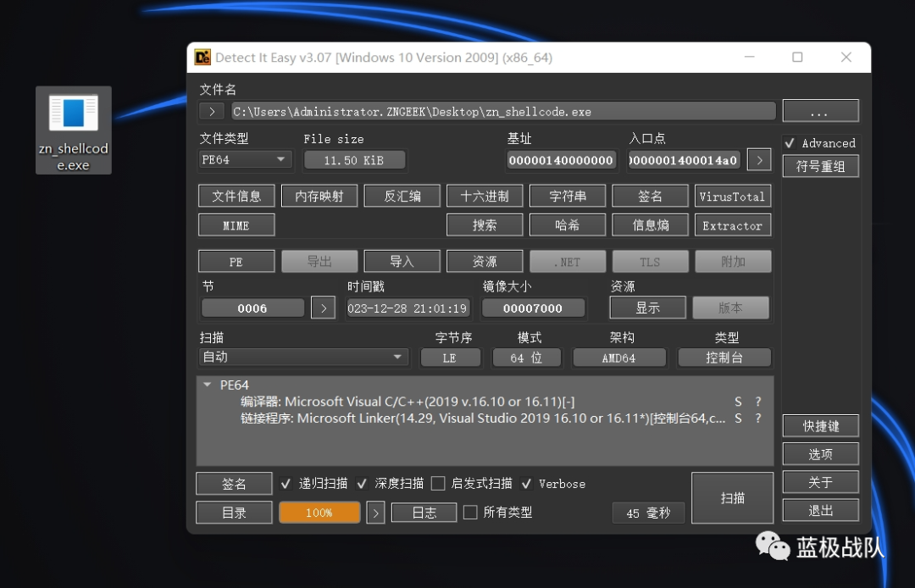This screenshot has width=915, height=588.
Task: Click the 搜索 button
Action: pyautogui.click(x=485, y=225)
